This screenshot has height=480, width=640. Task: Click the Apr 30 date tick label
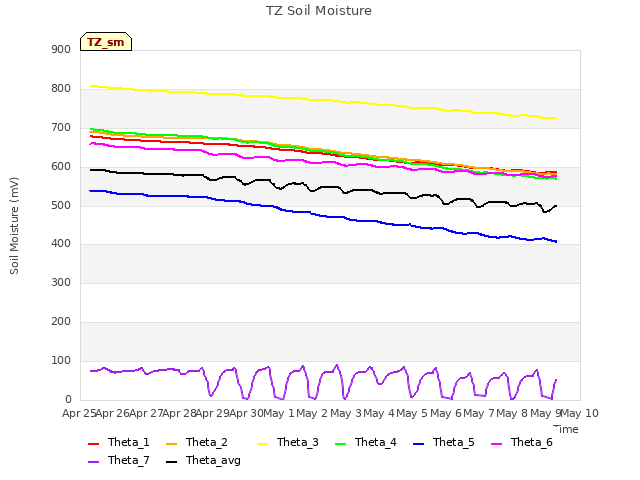click(x=246, y=413)
